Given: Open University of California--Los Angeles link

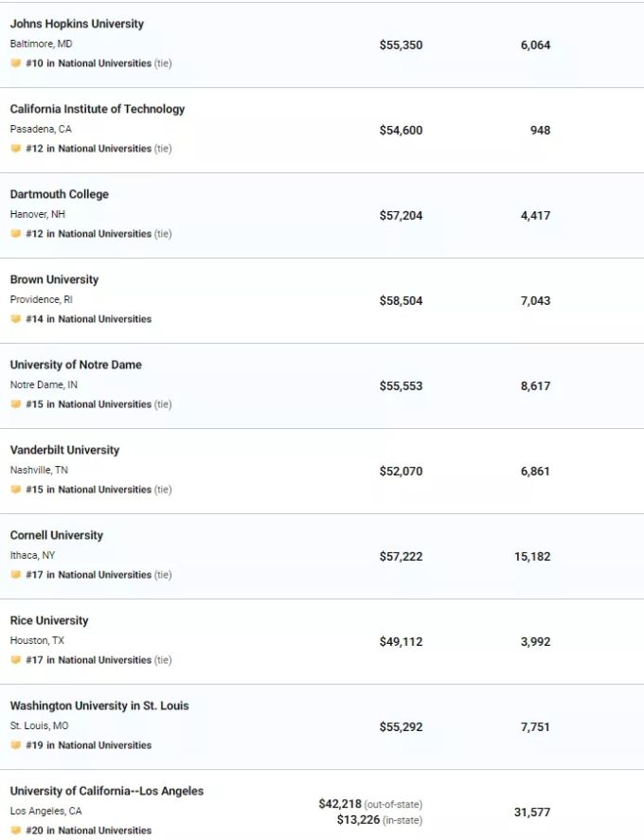Looking at the screenshot, I should 107,790.
